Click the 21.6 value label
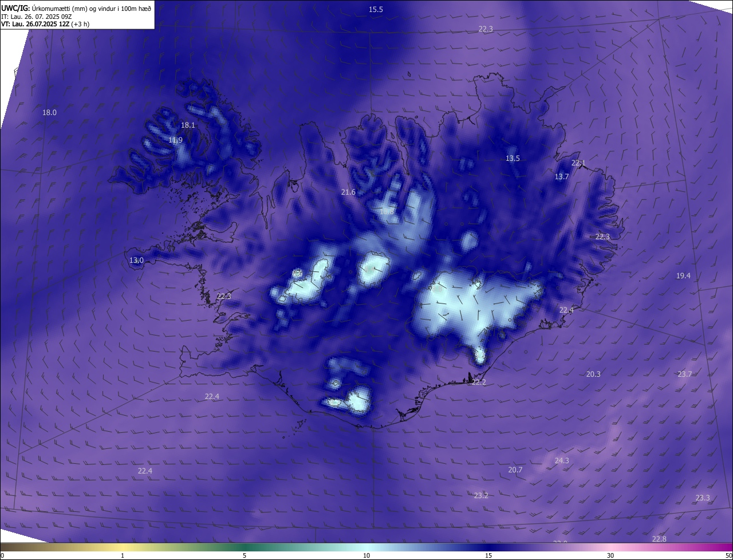Viewport: 733px width, 560px height. (348, 192)
